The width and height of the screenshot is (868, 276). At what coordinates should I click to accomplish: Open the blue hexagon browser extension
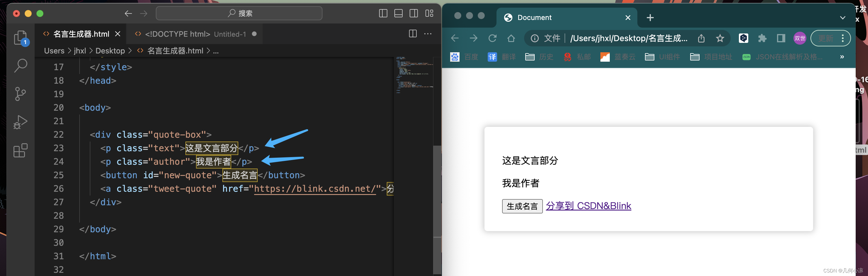pos(743,38)
